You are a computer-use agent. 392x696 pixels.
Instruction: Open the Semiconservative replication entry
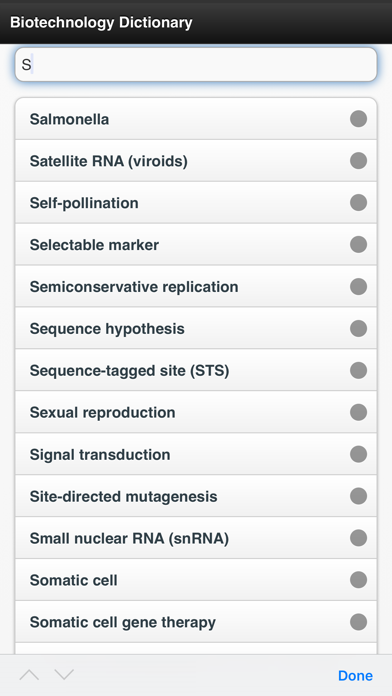pos(196,286)
